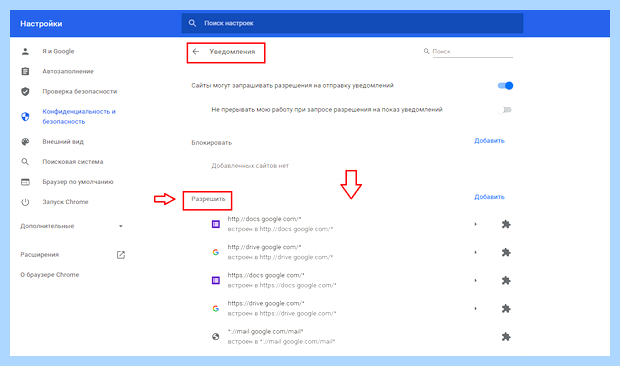The width and height of the screenshot is (620, 366).
Task: Click the globe favicon of mail.google.com entry
Action: (215, 336)
